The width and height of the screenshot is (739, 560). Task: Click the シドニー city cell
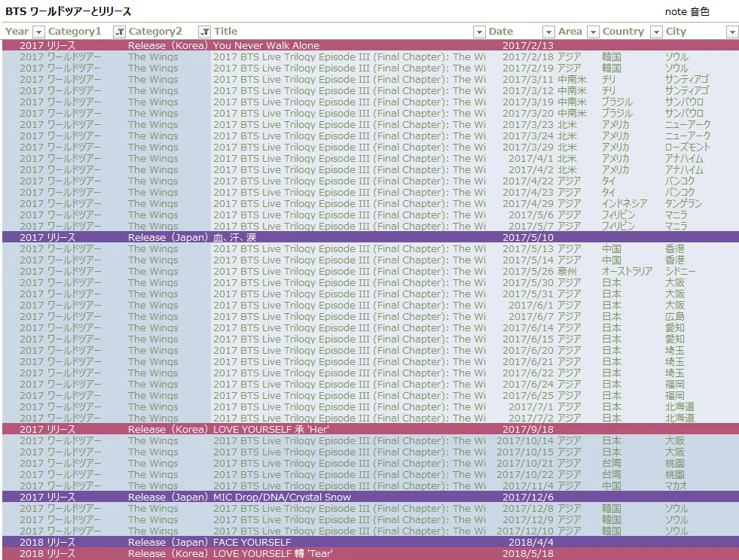pos(680,271)
